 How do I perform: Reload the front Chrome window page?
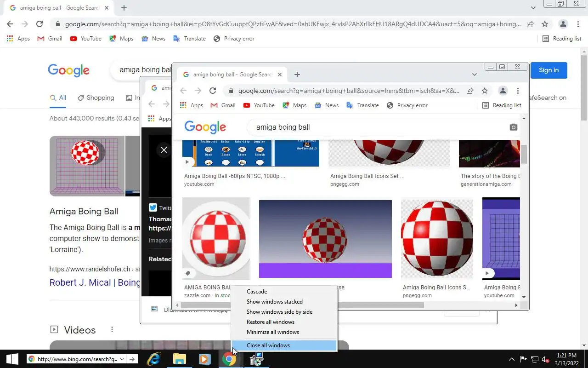[x=213, y=91]
